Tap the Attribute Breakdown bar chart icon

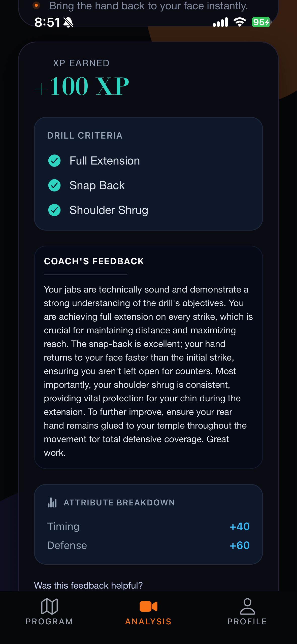(x=52, y=502)
